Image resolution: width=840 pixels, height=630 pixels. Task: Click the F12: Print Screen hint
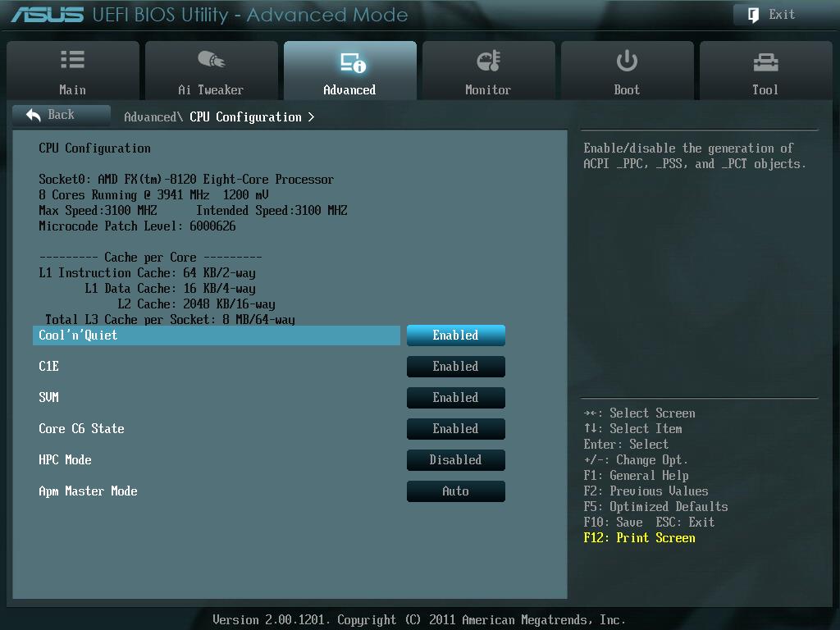pyautogui.click(x=640, y=537)
